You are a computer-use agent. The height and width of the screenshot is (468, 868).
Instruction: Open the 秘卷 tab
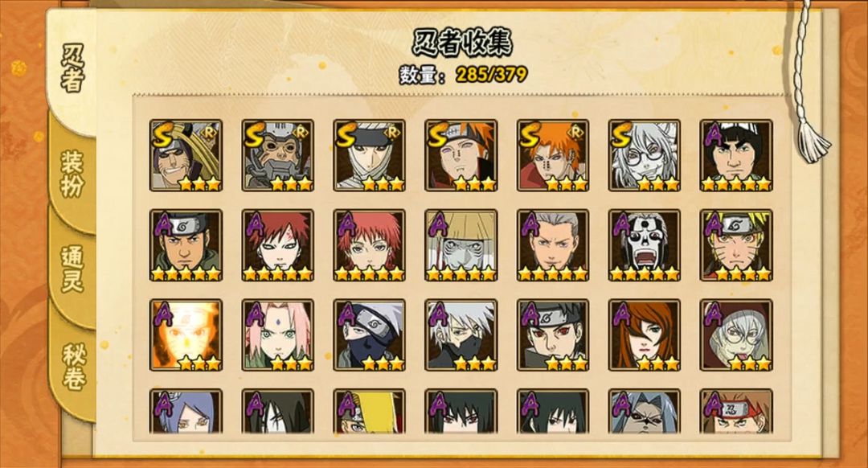click(x=72, y=367)
